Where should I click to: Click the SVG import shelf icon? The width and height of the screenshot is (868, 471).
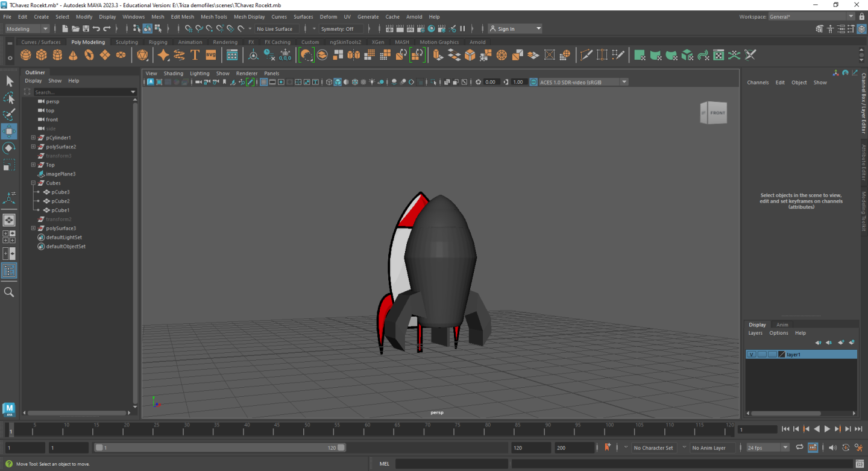(x=210, y=55)
